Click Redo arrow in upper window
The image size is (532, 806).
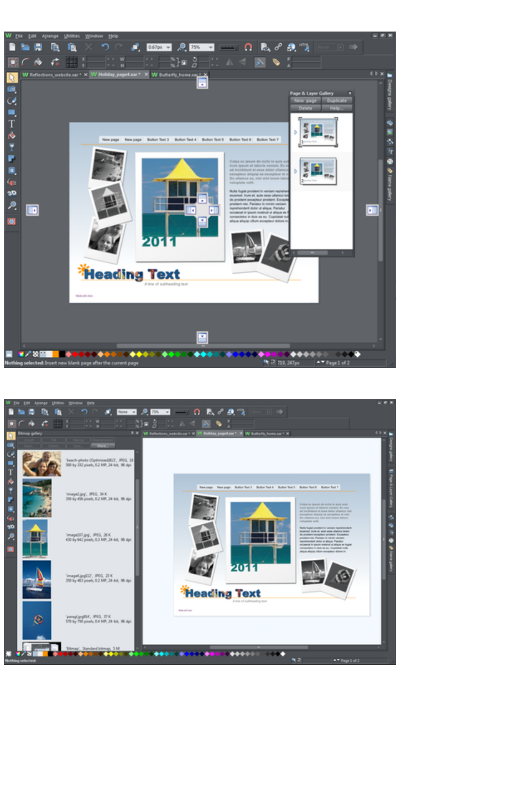118,47
